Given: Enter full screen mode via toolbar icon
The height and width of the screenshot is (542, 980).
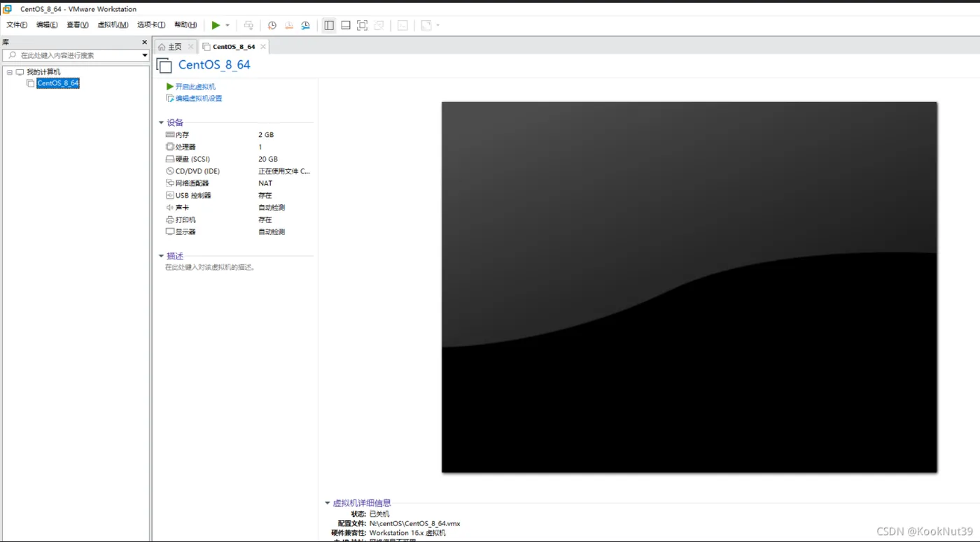Looking at the screenshot, I should pyautogui.click(x=362, y=25).
